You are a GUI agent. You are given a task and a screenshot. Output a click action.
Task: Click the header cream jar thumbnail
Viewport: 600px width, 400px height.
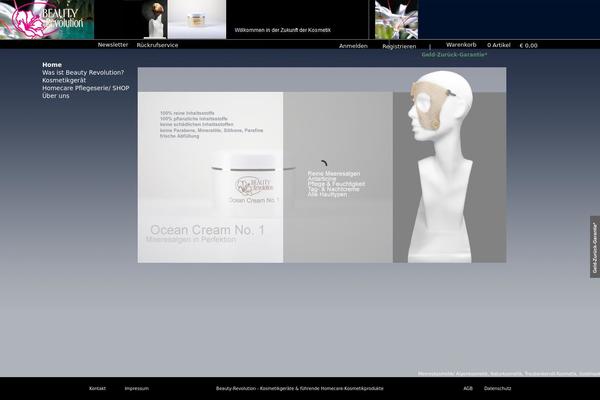point(197,19)
